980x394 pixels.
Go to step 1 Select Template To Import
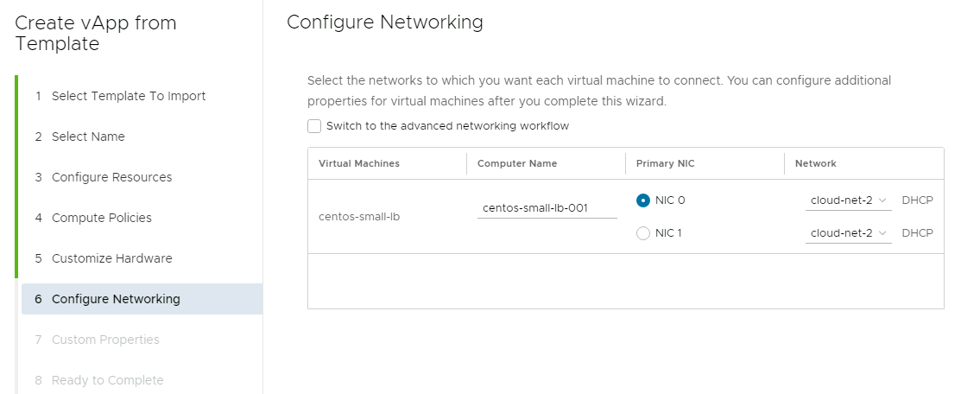[x=129, y=96]
